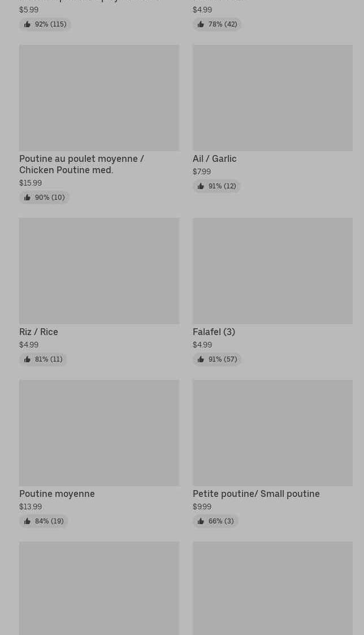Open the Ail / Garlic item image
The width and height of the screenshot is (364, 635).
272,98
